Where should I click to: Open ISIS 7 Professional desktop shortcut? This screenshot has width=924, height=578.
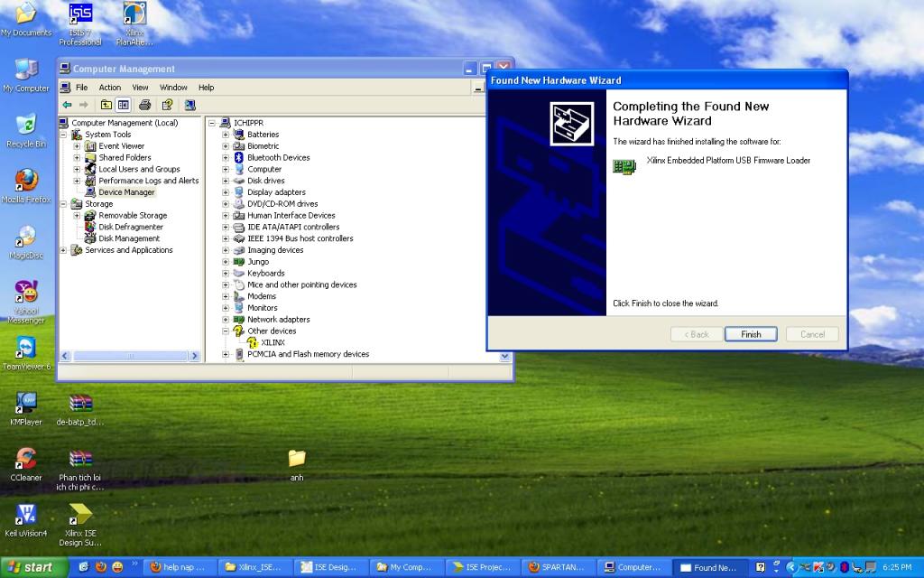(80, 24)
